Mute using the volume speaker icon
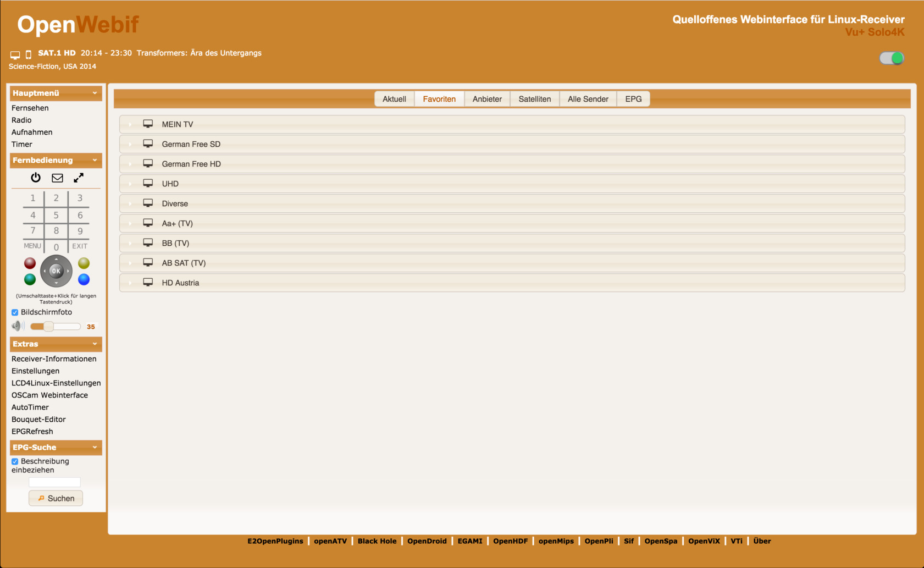Screen dimensions: 924x568 18,326
